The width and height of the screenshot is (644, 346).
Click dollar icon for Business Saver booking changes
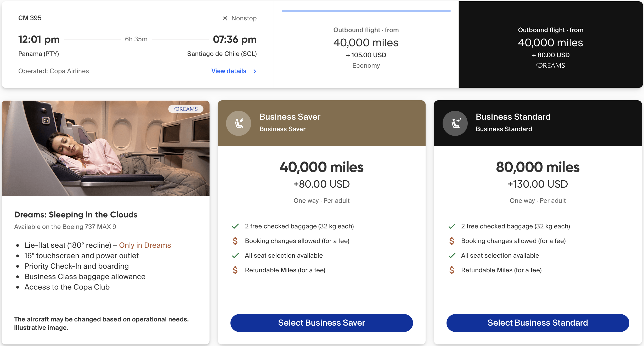[x=235, y=241]
